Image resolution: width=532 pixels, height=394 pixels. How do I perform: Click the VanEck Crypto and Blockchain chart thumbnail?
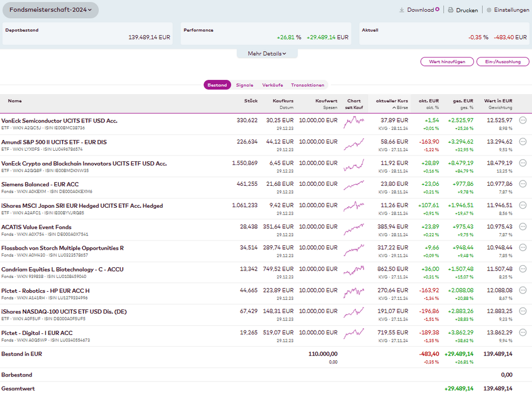(354, 166)
